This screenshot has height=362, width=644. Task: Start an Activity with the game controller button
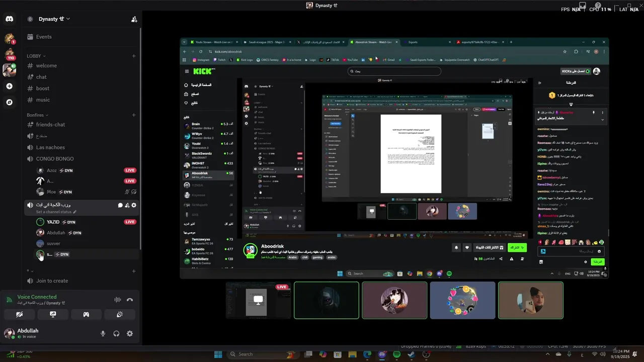86,315
